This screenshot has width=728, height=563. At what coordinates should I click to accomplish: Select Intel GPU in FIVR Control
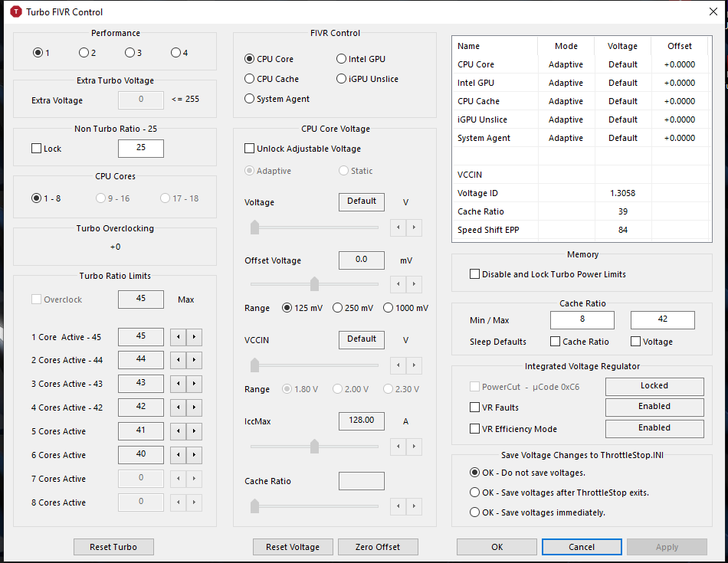click(361, 59)
